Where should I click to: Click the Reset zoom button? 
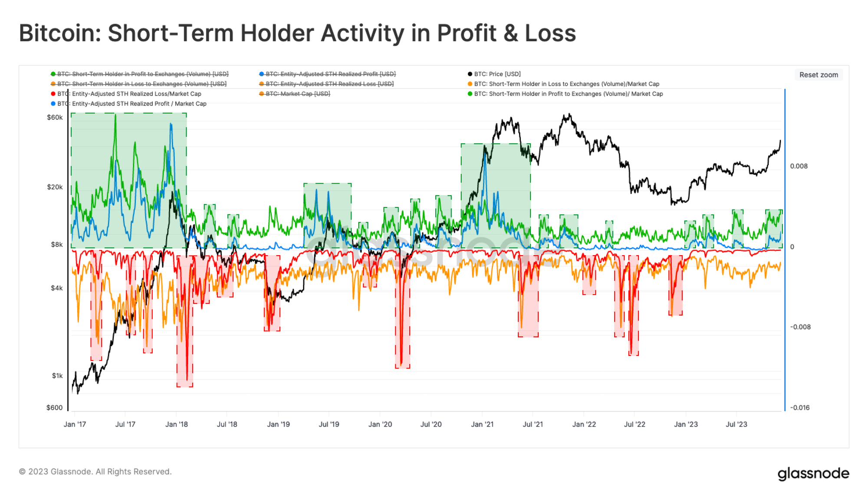pyautogui.click(x=819, y=75)
